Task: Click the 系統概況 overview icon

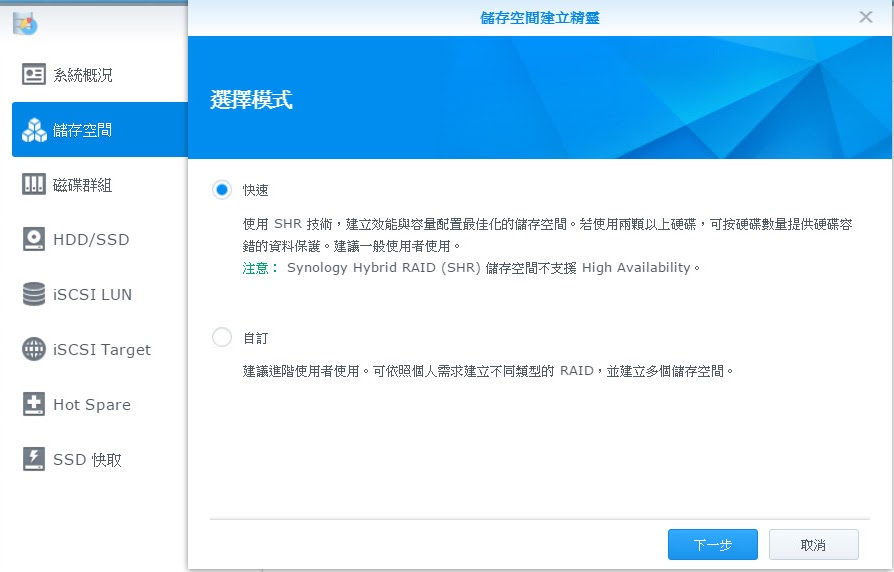Action: point(34,75)
